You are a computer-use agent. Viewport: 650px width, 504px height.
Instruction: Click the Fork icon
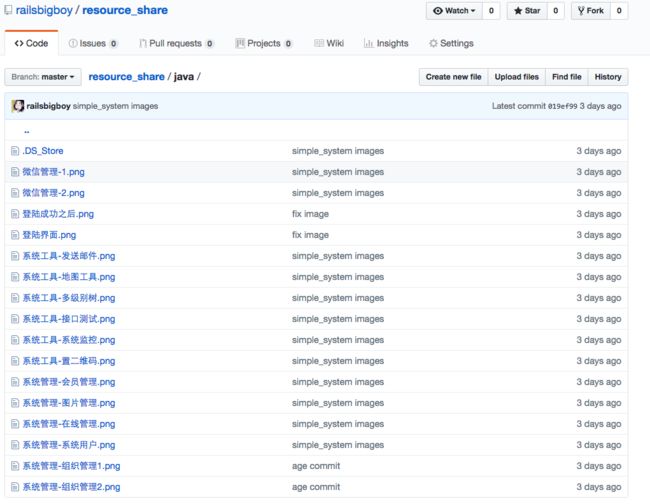(581, 11)
